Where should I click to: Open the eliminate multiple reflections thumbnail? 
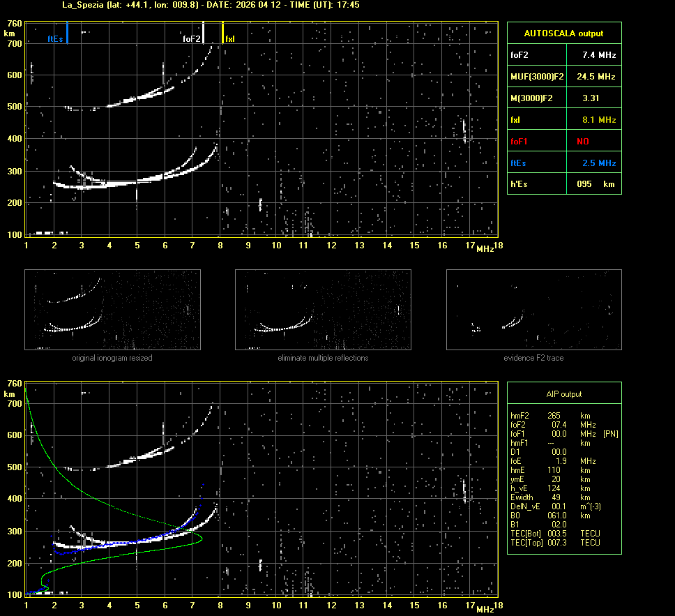pyautogui.click(x=323, y=310)
